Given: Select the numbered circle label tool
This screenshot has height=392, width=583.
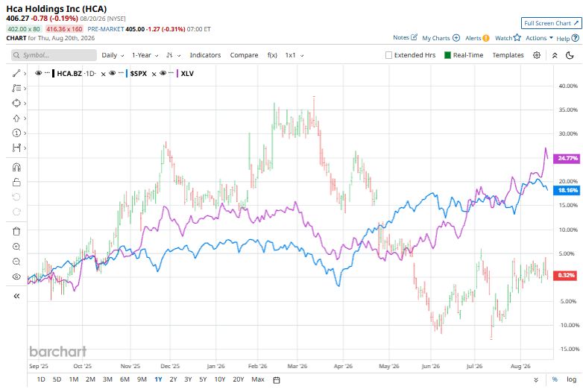Looking at the screenshot, I should [x=16, y=133].
